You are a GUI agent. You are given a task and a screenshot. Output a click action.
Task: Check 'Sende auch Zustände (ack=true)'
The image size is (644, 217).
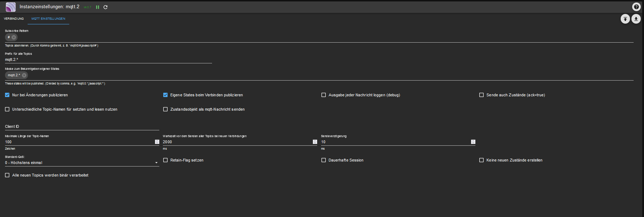pyautogui.click(x=481, y=95)
